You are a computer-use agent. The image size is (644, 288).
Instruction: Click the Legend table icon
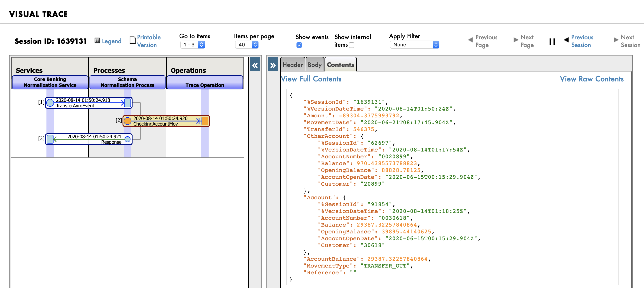97,40
